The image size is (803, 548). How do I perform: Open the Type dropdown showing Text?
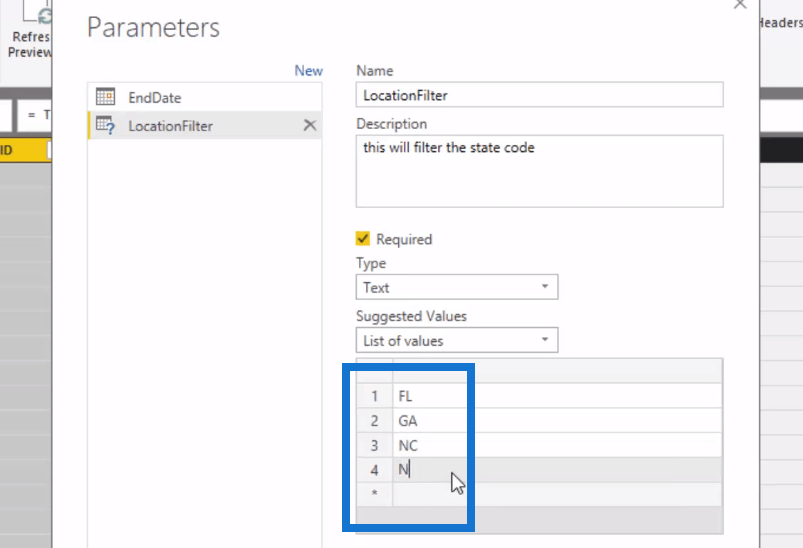[x=457, y=287]
